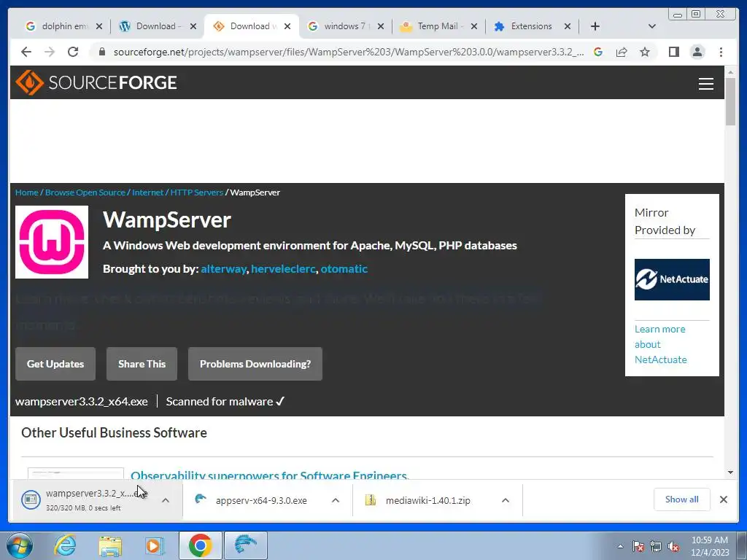Screen dimensions: 747x560
Task: Share this page via share icon
Action: pyautogui.click(x=622, y=52)
